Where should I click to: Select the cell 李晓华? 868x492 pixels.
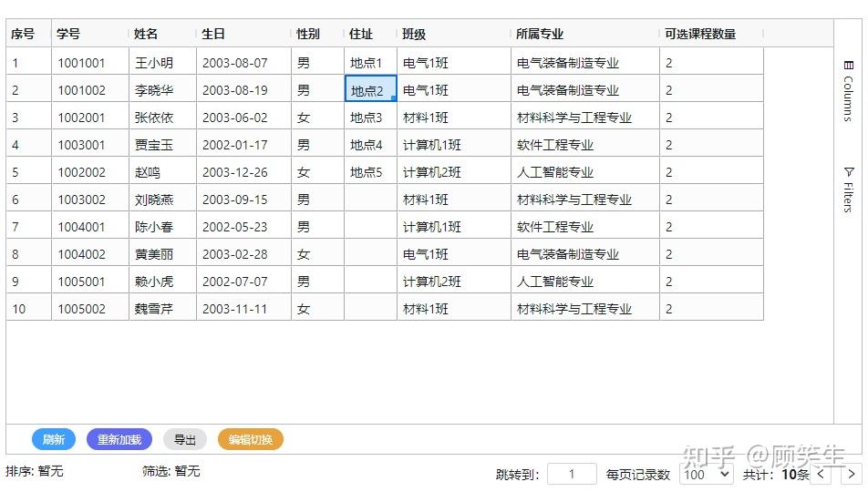point(162,89)
